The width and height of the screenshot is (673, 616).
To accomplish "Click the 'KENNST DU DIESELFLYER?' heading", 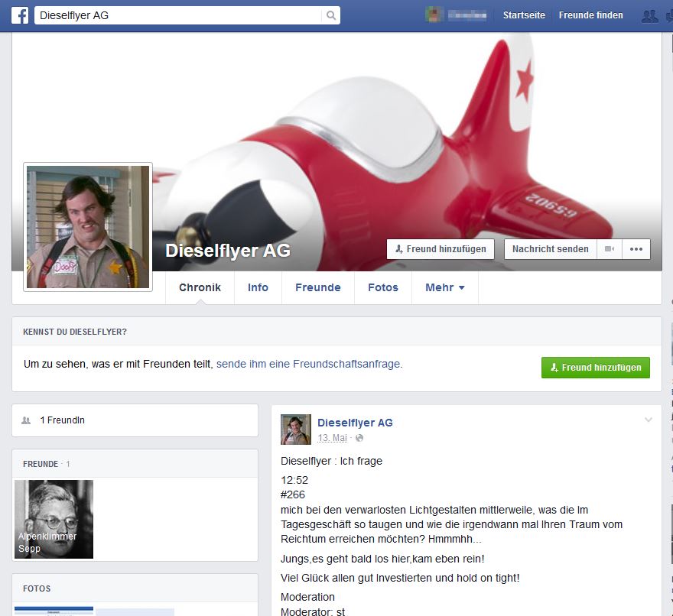I will [x=75, y=332].
